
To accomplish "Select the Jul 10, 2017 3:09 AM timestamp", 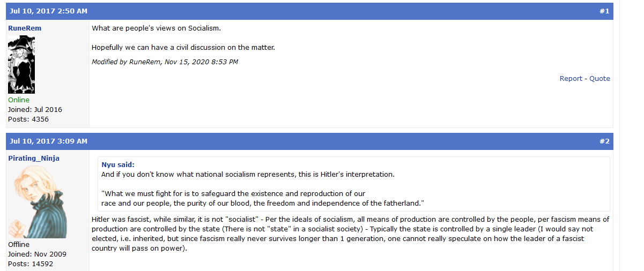I will (x=48, y=141).
